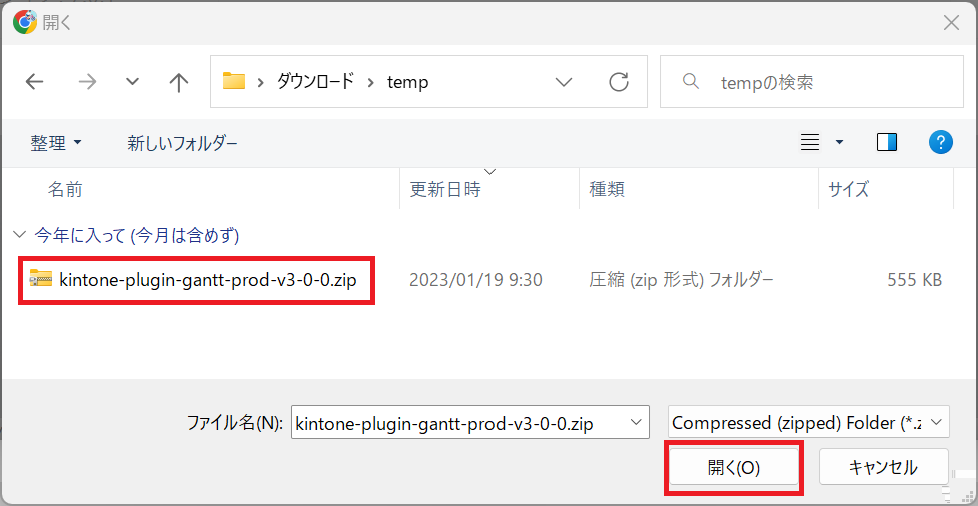Open the view options dropdown arrow
This screenshot has height=506, width=978.
839,143
